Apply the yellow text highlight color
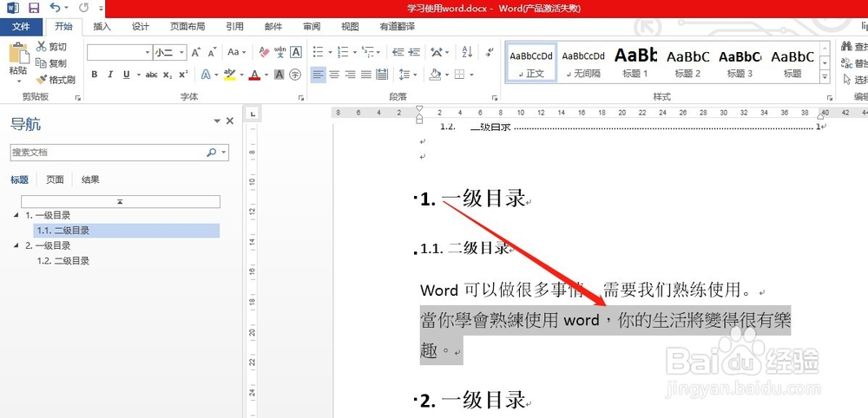Screen dimensions: 868x418 (x=230, y=74)
